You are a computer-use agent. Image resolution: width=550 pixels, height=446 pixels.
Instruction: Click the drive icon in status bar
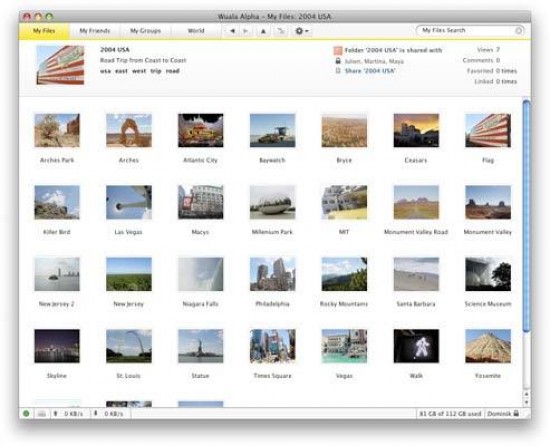(x=42, y=414)
